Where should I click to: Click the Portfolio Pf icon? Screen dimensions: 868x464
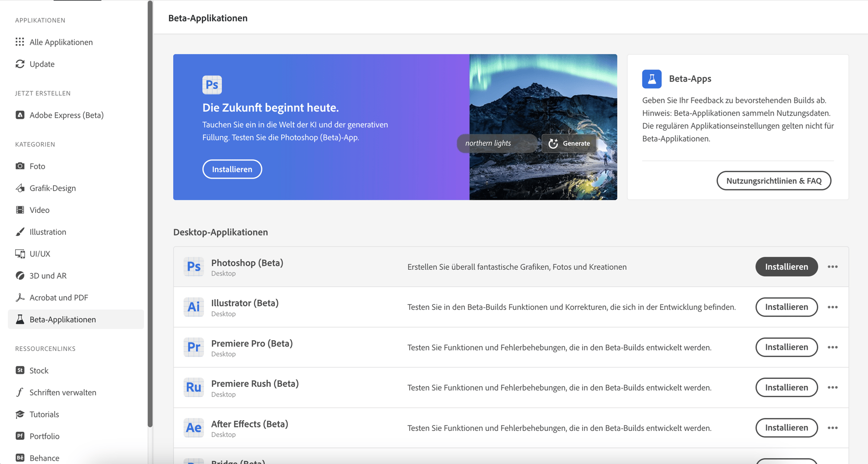coord(20,436)
